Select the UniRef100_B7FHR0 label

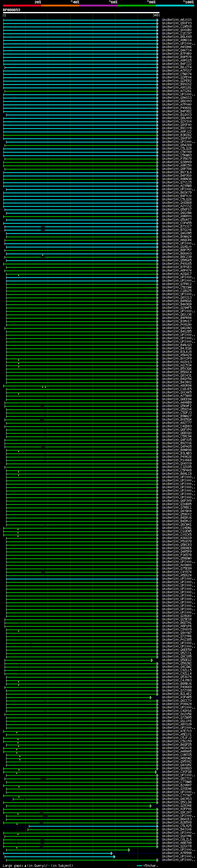pos(177,54)
